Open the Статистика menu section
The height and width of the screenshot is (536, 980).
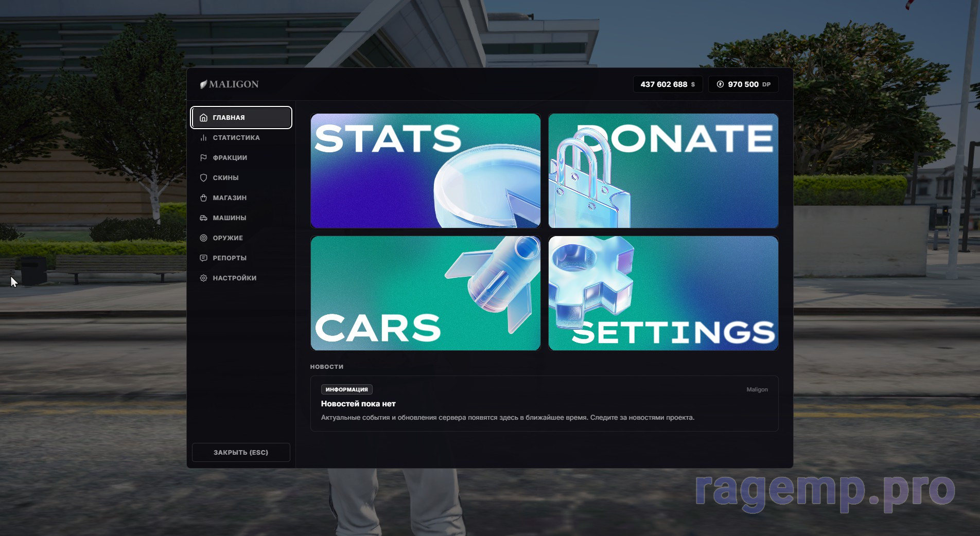241,138
